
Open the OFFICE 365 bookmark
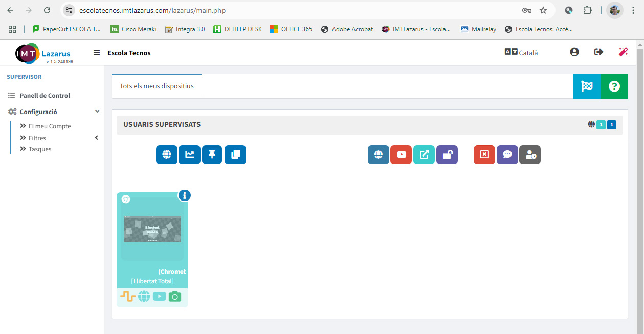291,29
